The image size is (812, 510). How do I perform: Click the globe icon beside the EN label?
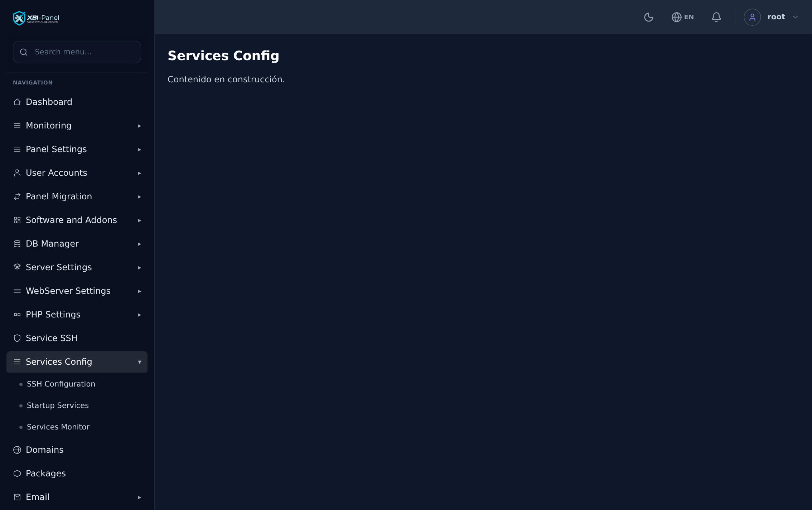(676, 17)
